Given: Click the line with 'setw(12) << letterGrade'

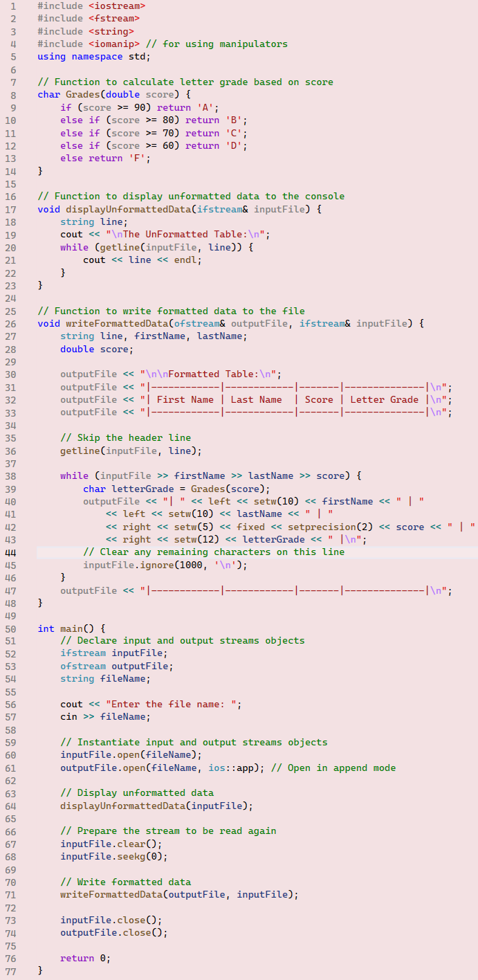Looking at the screenshot, I should (237, 539).
